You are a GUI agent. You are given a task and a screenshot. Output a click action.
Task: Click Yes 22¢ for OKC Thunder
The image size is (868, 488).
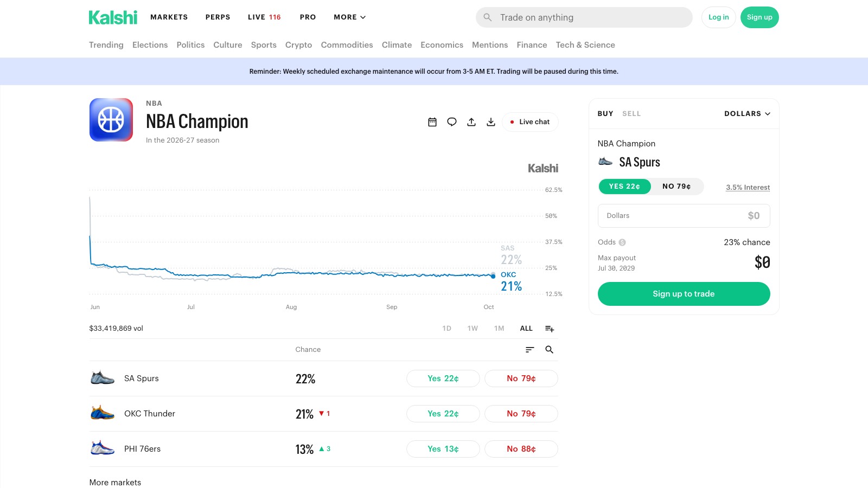tap(443, 414)
